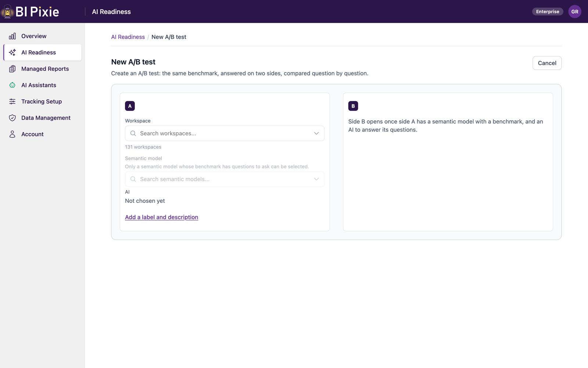Screen dimensions: 588x368
Task: Click the "131 workspaces" count text
Action: (143, 147)
